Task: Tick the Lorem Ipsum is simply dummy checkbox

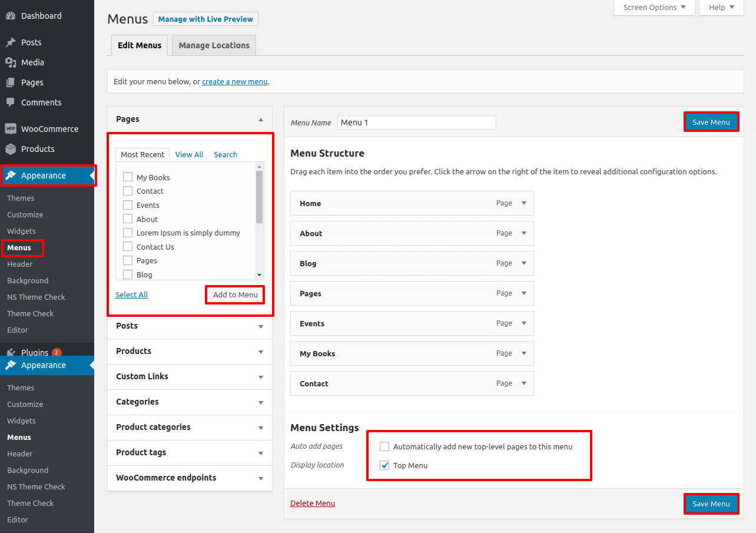Action: pos(128,233)
